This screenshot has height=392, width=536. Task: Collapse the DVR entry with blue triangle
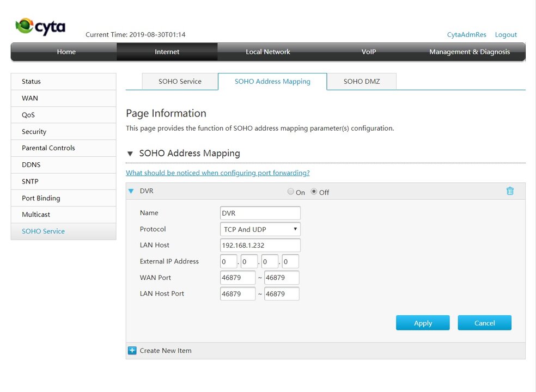(131, 191)
